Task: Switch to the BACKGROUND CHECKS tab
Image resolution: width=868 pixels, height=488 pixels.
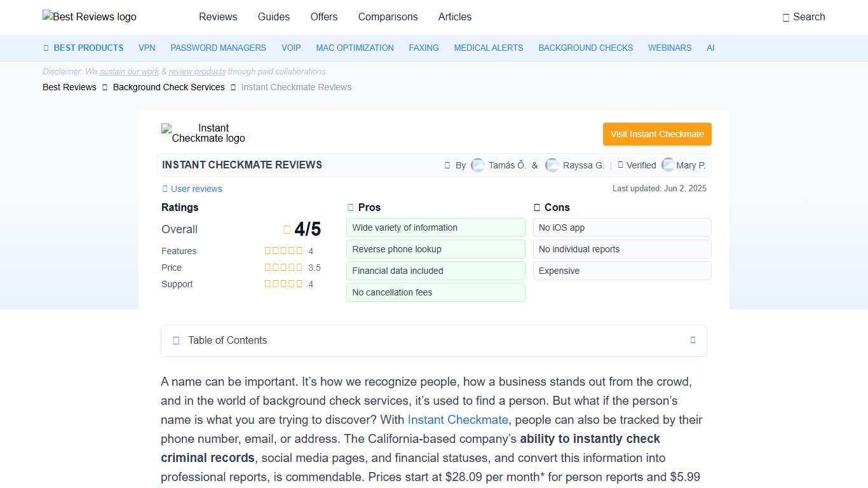Action: [x=585, y=48]
